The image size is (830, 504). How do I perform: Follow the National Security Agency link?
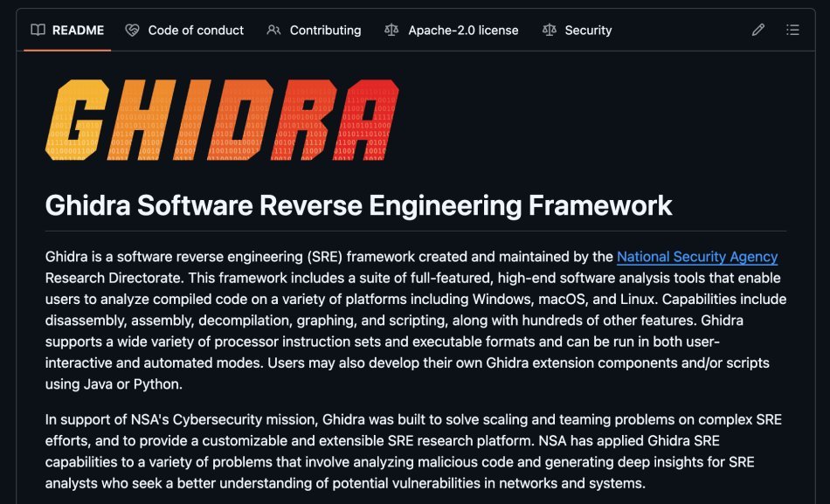697,257
